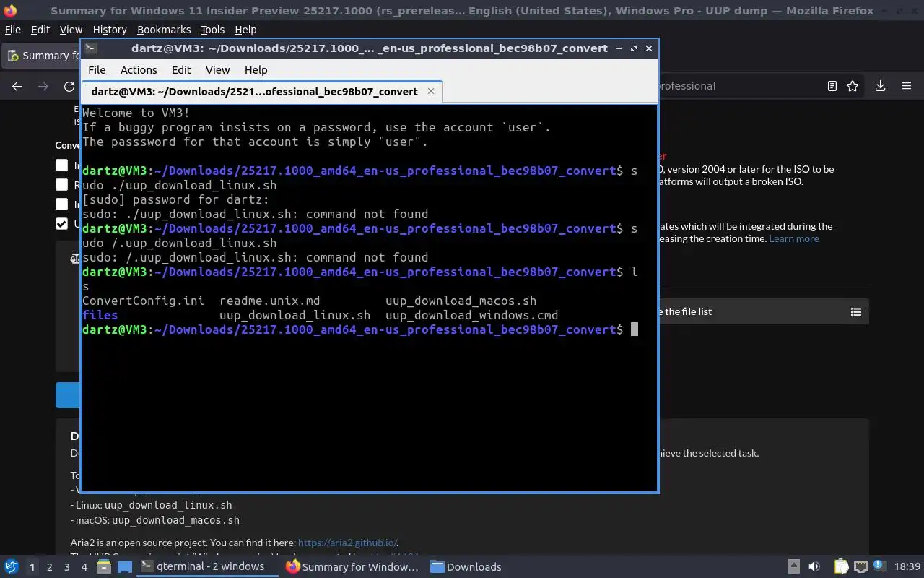924x578 pixels.
Task: Click the qterminal title bar terminal icon
Action: coord(91,48)
